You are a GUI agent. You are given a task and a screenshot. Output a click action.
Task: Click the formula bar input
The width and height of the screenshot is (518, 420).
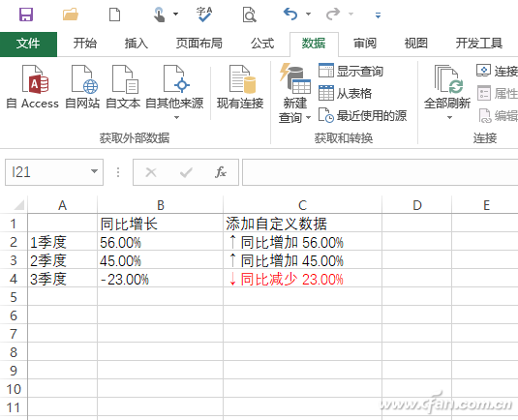[380, 172]
